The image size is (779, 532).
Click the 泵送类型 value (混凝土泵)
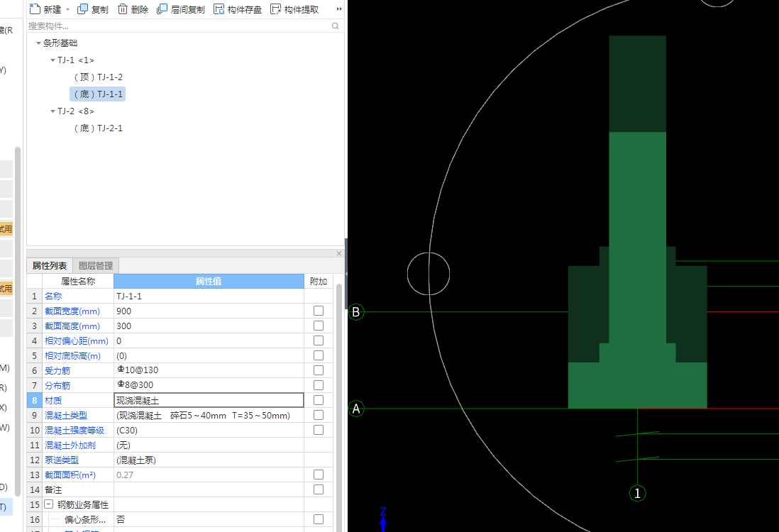(x=209, y=460)
